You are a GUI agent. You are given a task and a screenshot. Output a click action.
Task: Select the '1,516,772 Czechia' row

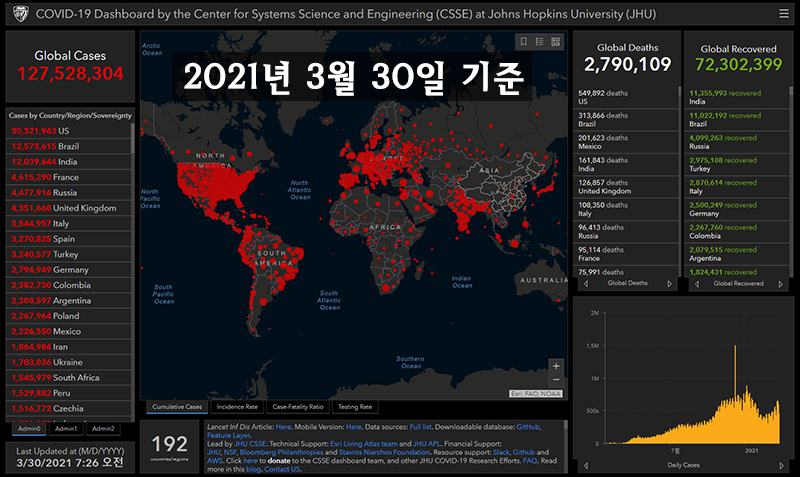coord(69,409)
